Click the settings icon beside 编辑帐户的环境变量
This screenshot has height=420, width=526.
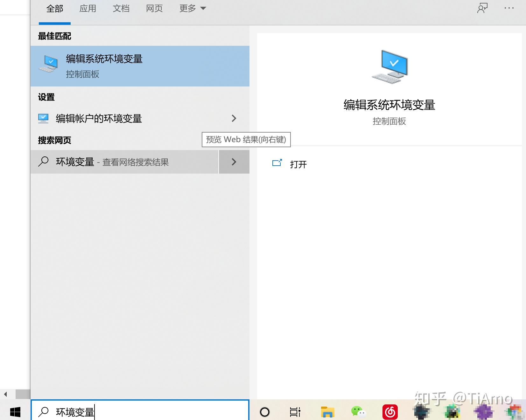click(44, 118)
